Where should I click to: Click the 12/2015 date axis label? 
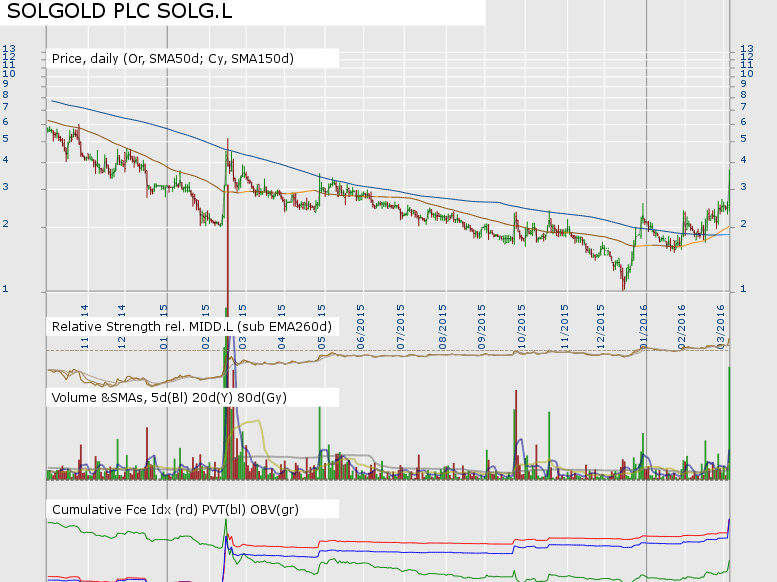[x=600, y=327]
